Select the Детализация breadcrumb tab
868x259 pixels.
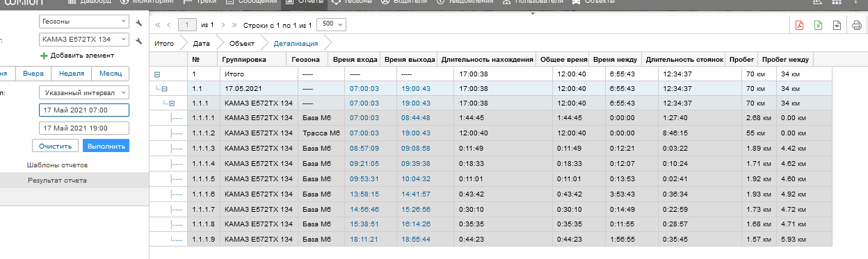pyautogui.click(x=296, y=44)
